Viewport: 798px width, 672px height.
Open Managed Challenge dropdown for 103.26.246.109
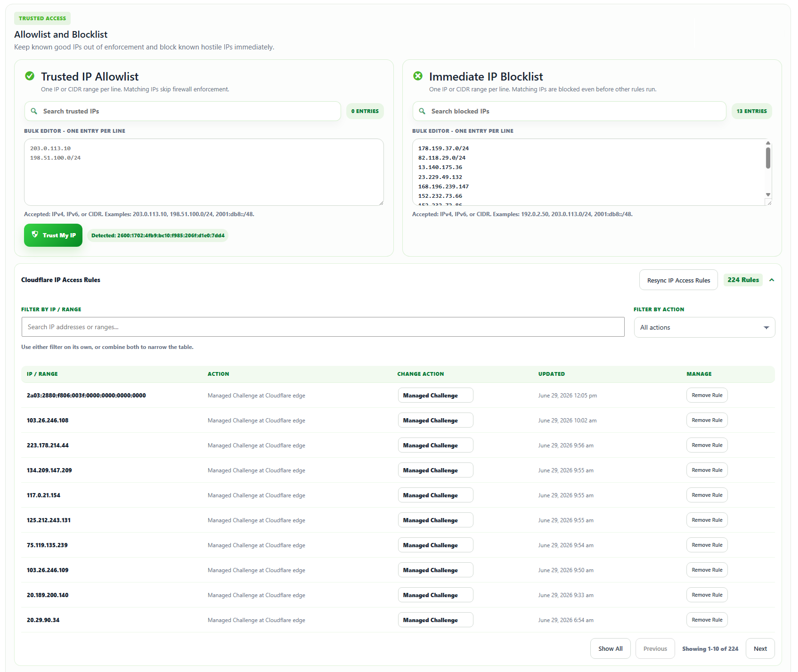click(x=435, y=570)
